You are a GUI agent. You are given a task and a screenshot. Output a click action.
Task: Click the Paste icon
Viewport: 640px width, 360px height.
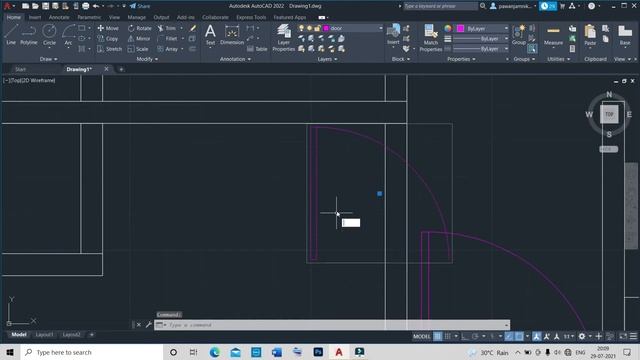click(x=590, y=34)
